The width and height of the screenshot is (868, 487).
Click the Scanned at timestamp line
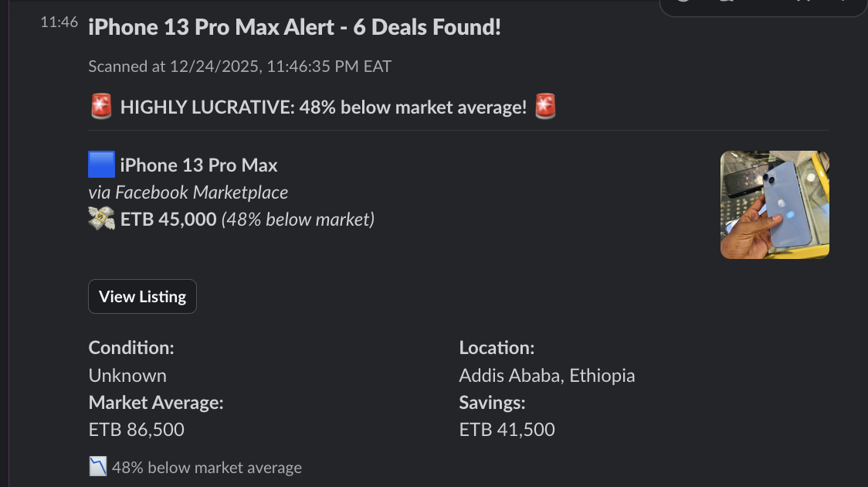[239, 66]
